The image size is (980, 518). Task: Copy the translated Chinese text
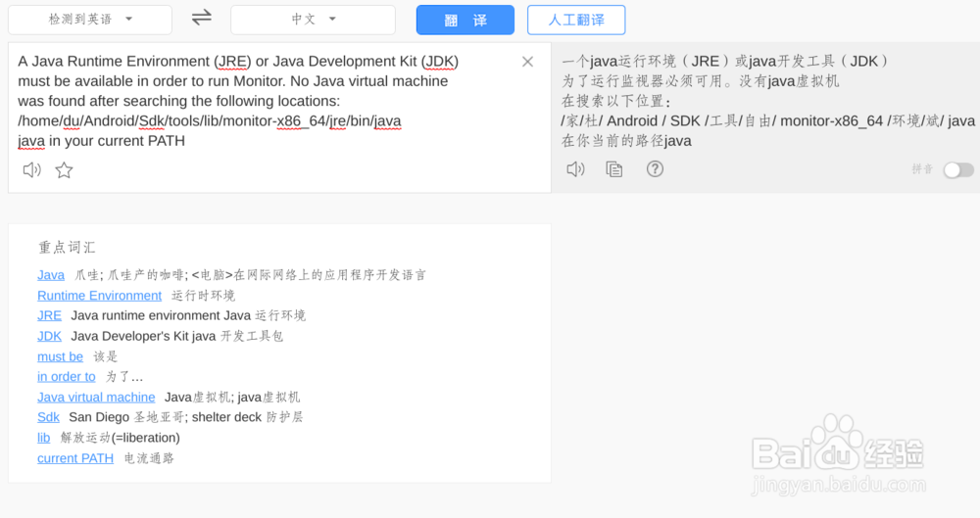[x=614, y=169]
